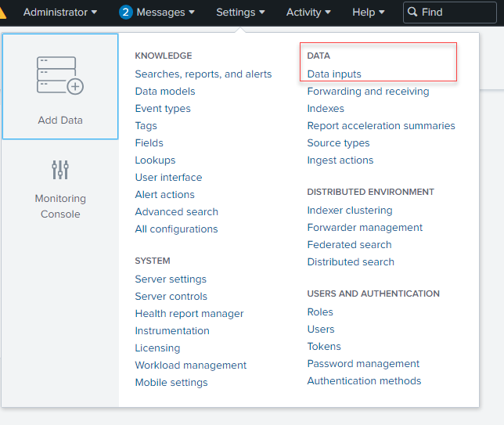Click the blue Messages count badge
Image resolution: width=504 pixels, height=425 pixels.
point(126,13)
